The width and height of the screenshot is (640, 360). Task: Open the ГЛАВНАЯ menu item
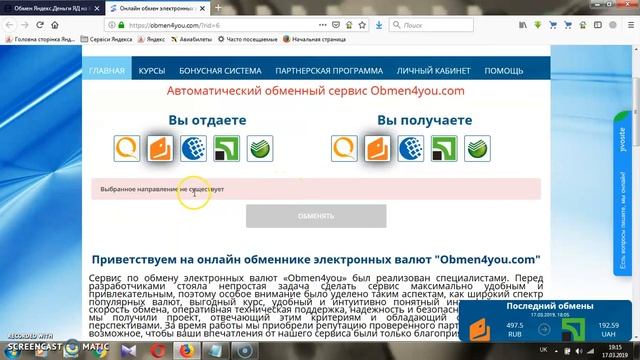click(107, 71)
